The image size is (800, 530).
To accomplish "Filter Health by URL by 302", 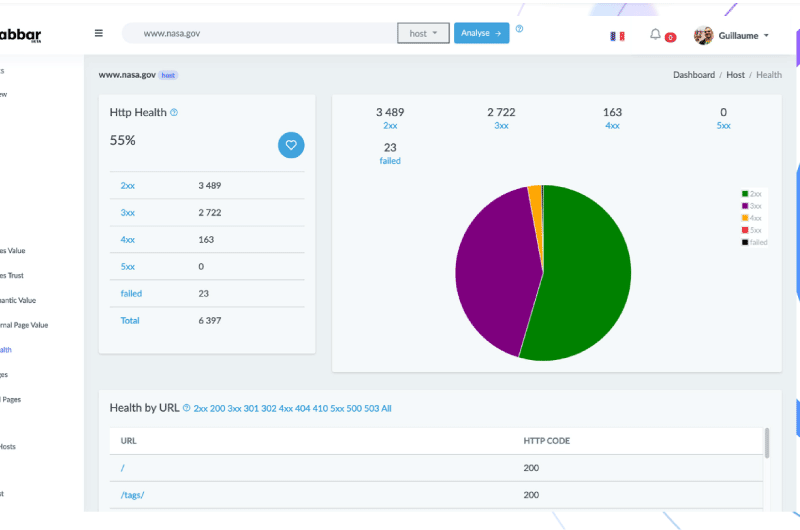I will tap(268, 409).
